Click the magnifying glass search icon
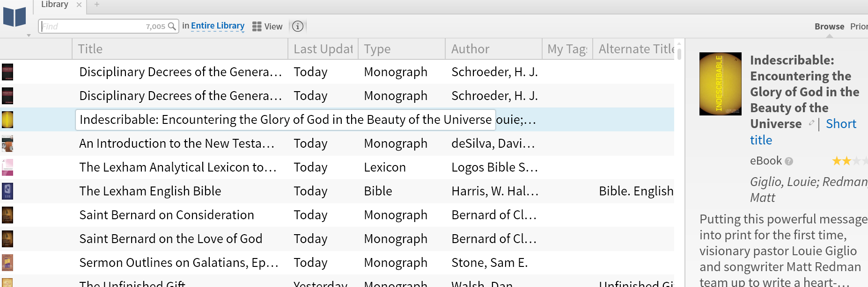Screen dimensions: 868x287 point(172,26)
